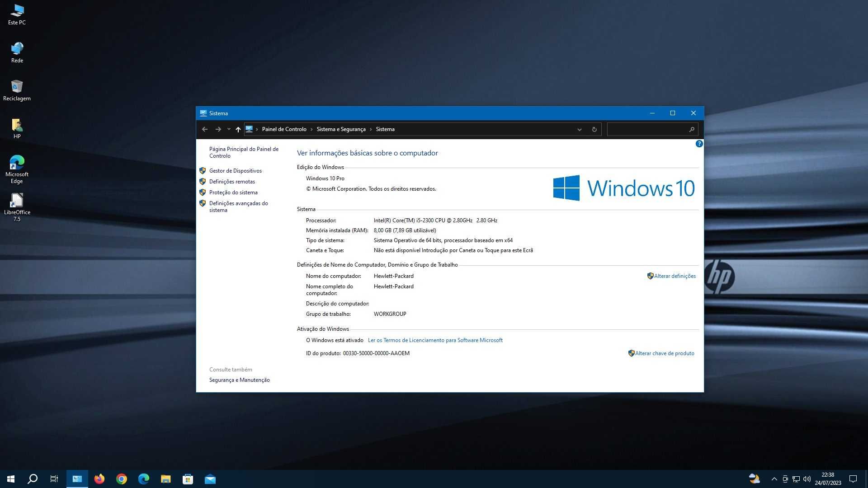The height and width of the screenshot is (488, 868).
Task: Click Sistema window title bar icon
Action: tap(203, 113)
